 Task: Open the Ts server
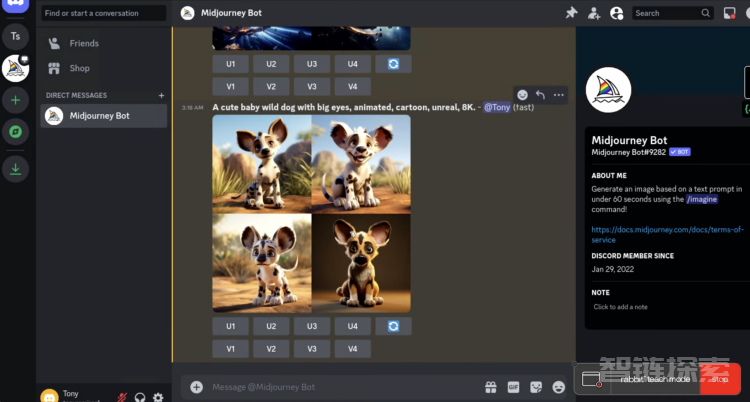click(15, 36)
